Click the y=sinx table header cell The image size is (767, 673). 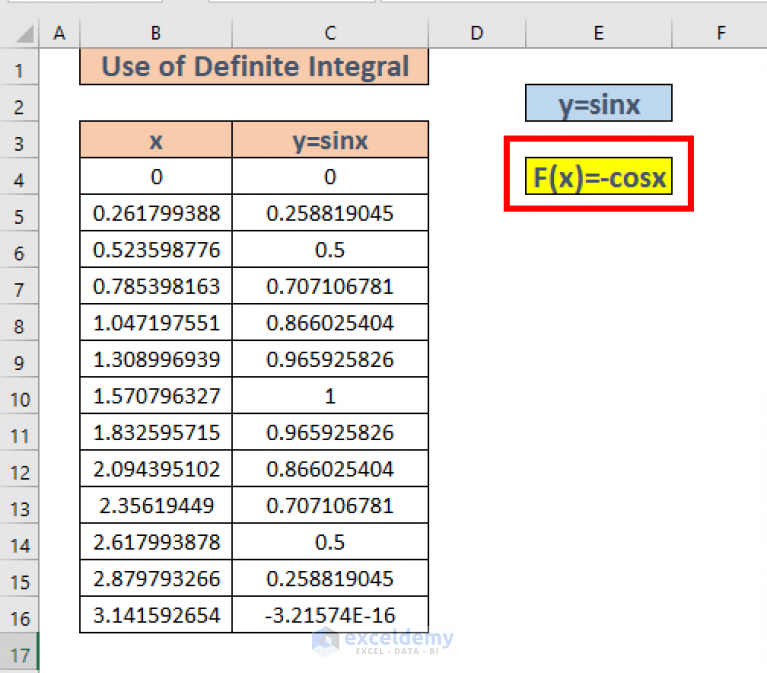pos(330,141)
